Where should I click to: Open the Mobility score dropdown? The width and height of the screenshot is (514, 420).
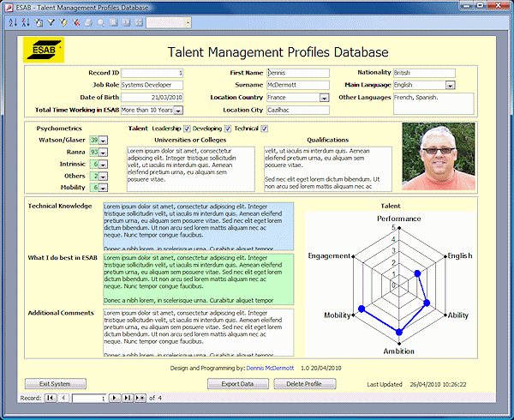click(103, 188)
